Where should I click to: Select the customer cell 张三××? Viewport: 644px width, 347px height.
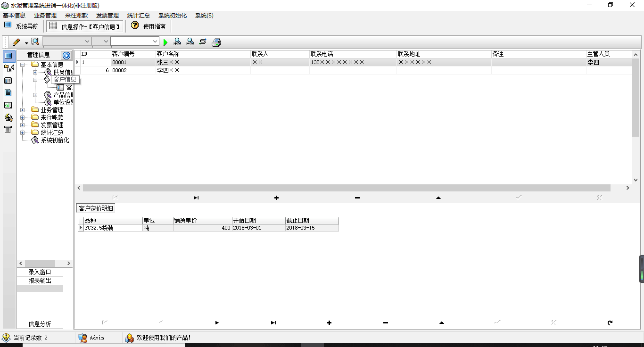click(203, 62)
